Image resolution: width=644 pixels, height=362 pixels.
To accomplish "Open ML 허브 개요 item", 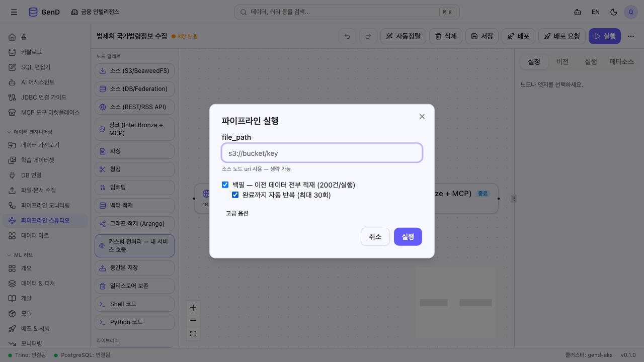I will 45,268.
